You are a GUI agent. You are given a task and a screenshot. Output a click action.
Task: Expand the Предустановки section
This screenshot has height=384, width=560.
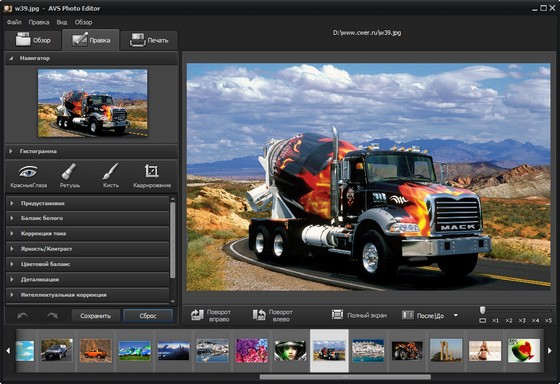click(x=88, y=203)
